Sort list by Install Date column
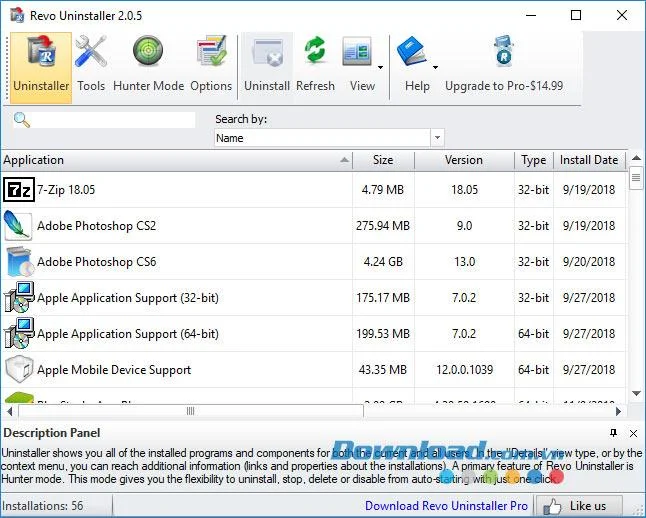This screenshot has height=518, width=646. pos(589,160)
